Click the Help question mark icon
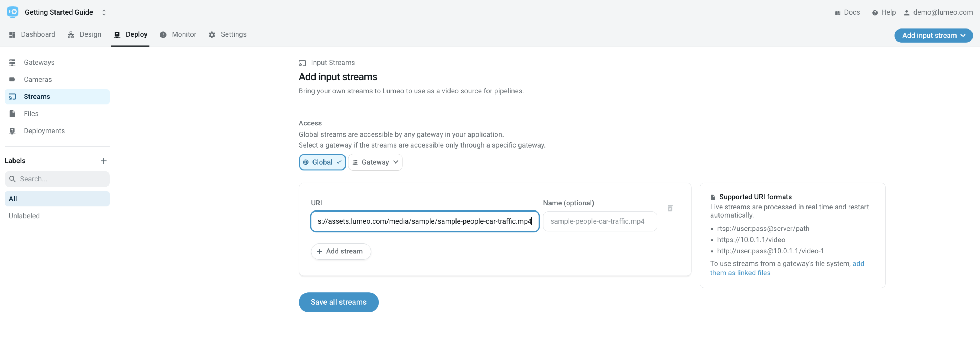The width and height of the screenshot is (980, 364). [875, 12]
